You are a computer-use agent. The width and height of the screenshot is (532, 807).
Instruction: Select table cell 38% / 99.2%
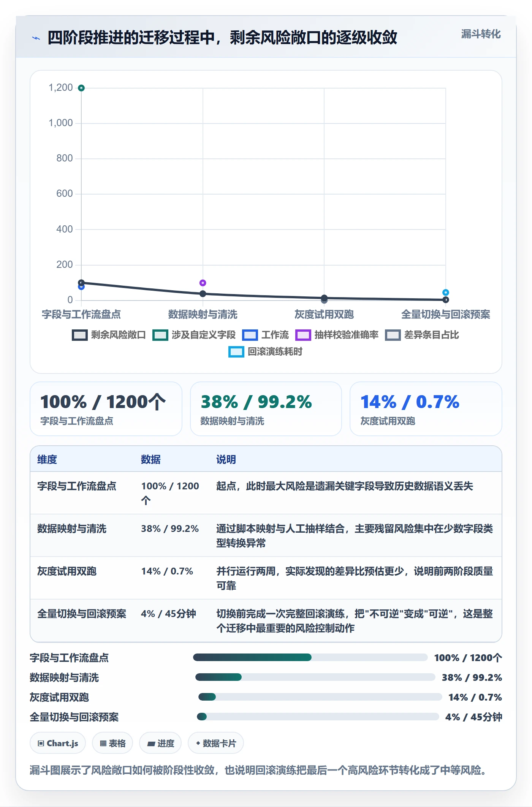pyautogui.click(x=170, y=529)
